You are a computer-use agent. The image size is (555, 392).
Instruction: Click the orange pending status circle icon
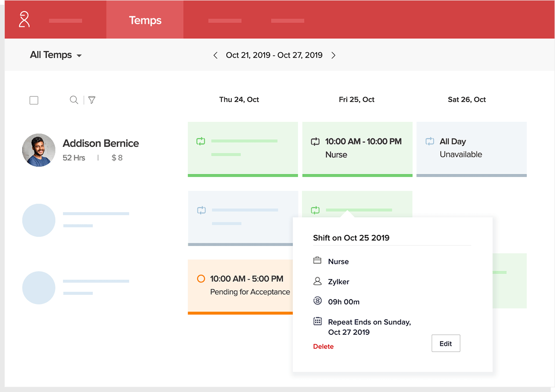click(201, 278)
